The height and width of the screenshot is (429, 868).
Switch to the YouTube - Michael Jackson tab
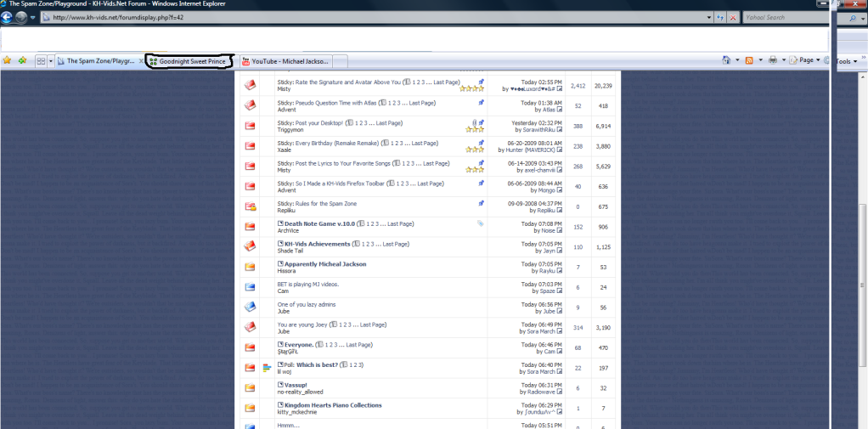pos(286,61)
